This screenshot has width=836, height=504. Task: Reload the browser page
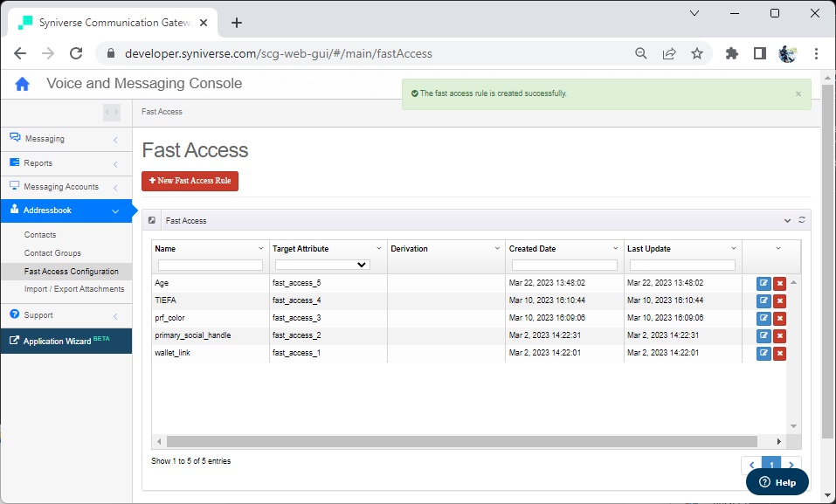click(76, 53)
